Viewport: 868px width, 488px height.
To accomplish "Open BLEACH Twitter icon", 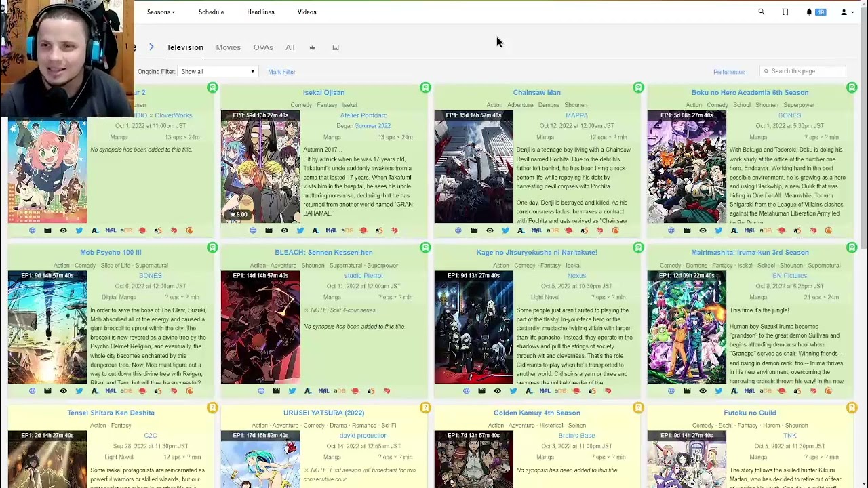I will [x=292, y=390].
